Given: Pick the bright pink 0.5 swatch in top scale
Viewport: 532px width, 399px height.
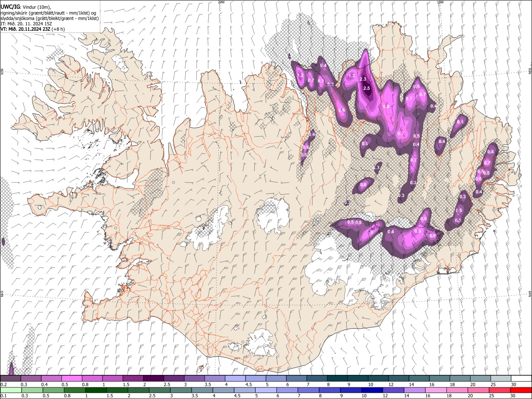Looking at the screenshot, I should click(71, 379).
